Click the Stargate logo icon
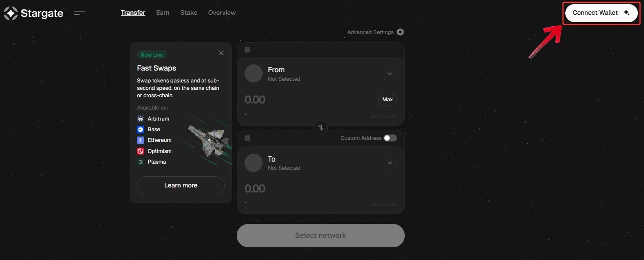Screen dimensions: 644x260 click(x=11, y=13)
